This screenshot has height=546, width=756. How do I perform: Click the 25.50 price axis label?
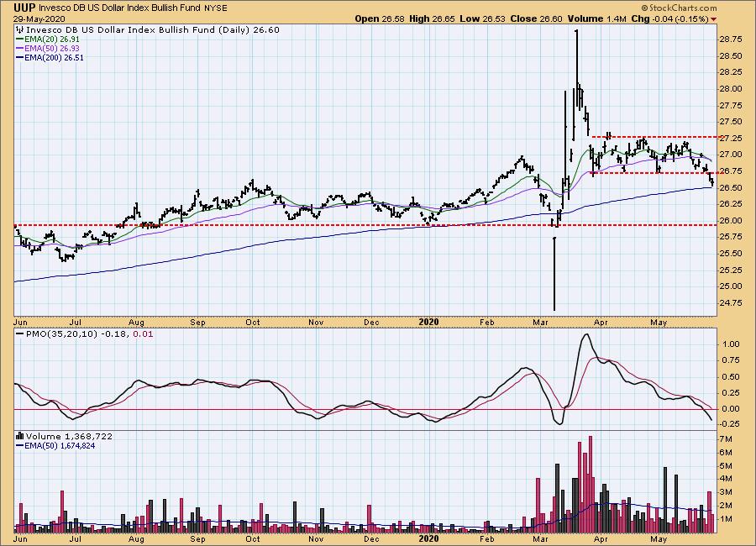click(x=731, y=253)
